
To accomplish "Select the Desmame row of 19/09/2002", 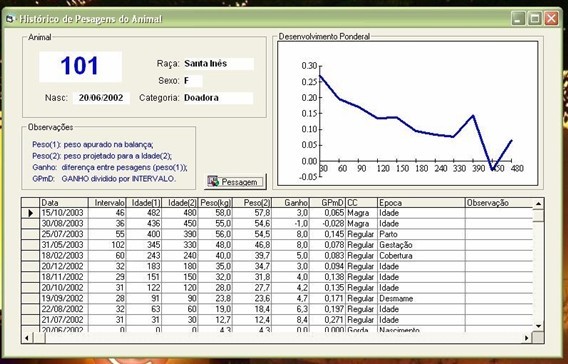I will click(277, 298).
